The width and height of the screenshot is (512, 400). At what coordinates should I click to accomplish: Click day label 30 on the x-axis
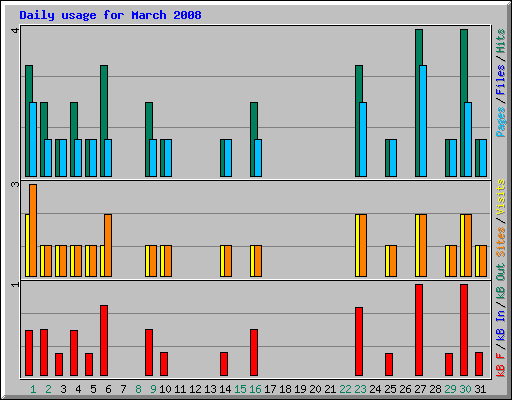coord(465,389)
